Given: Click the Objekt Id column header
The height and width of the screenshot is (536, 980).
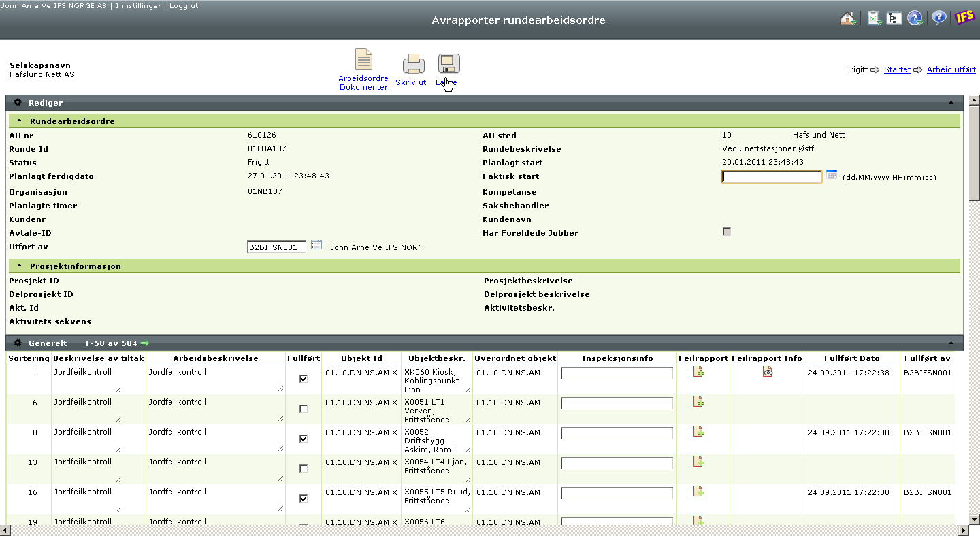Looking at the screenshot, I should click(361, 358).
